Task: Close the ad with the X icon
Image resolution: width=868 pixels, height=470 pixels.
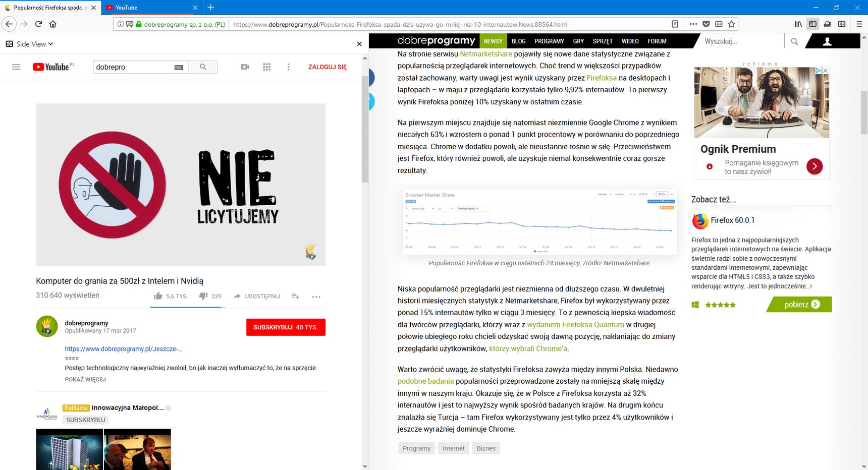Action: click(826, 71)
